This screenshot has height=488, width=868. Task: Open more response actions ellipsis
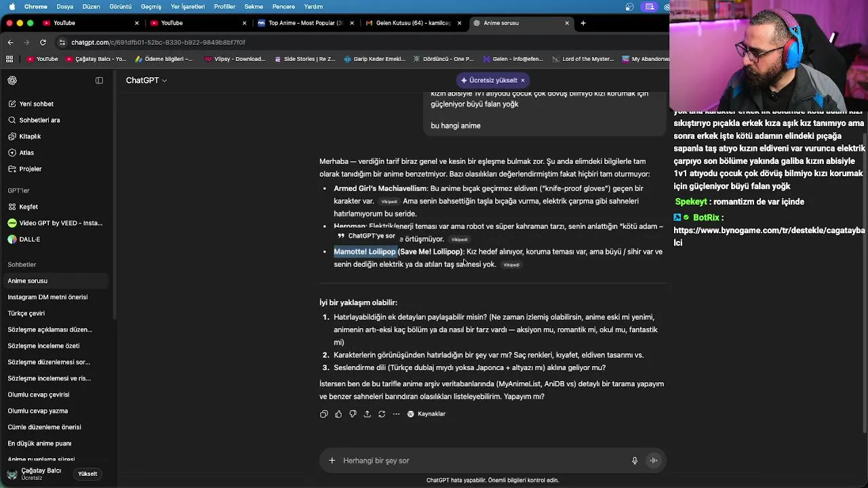click(x=396, y=414)
